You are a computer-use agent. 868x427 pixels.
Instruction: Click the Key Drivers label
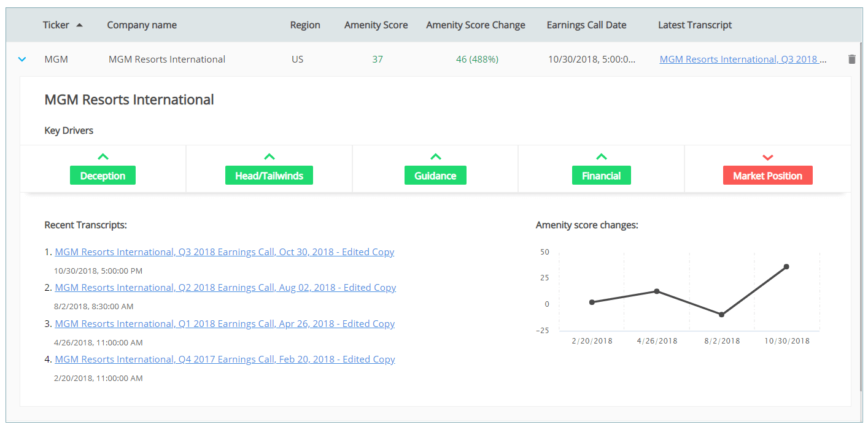69,131
